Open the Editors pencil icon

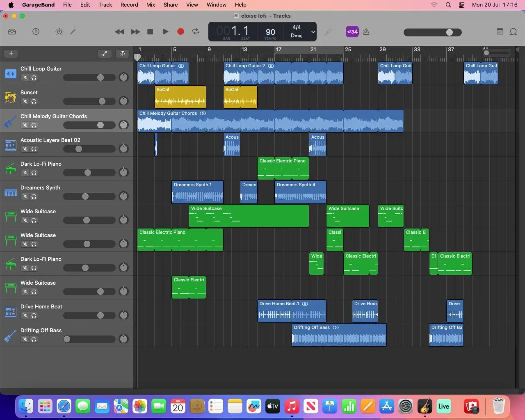[x=73, y=32]
